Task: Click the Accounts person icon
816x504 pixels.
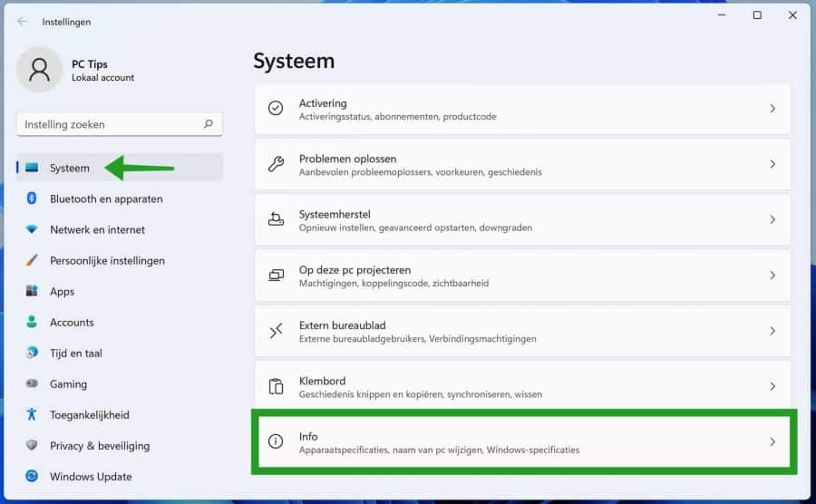Action: click(32, 322)
